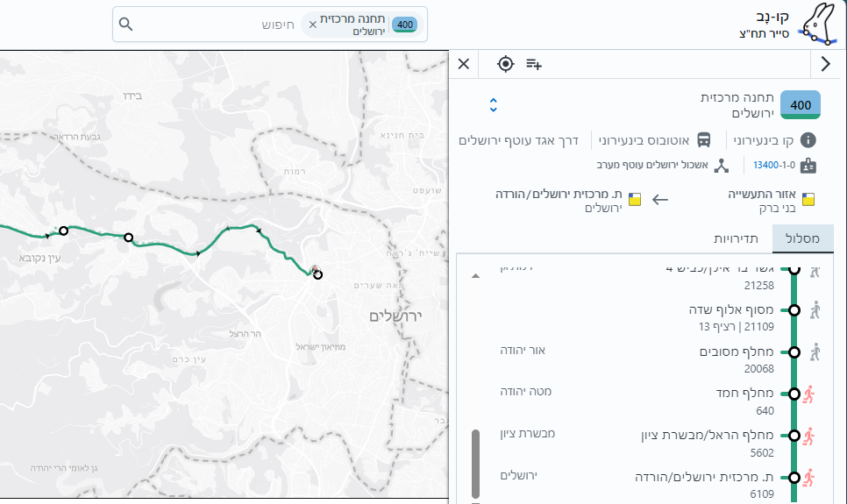Click the bus icon beside אוטובוס בינעירוני

pos(704,140)
